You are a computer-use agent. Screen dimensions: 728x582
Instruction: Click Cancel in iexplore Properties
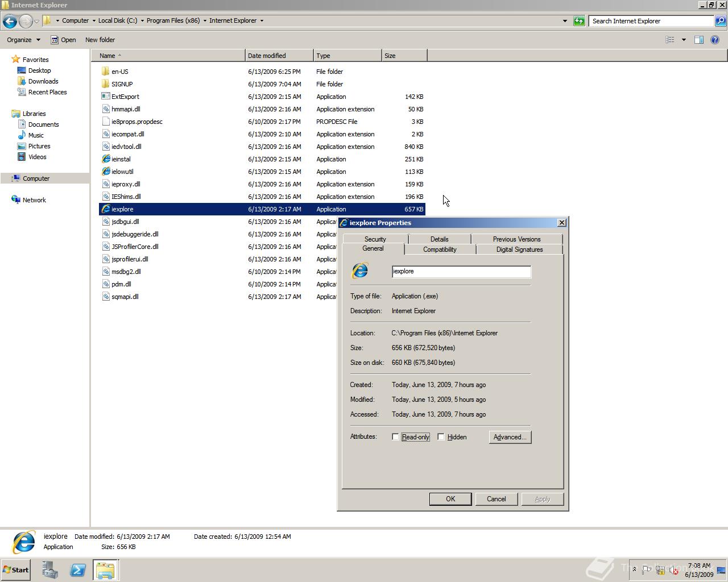tap(497, 499)
